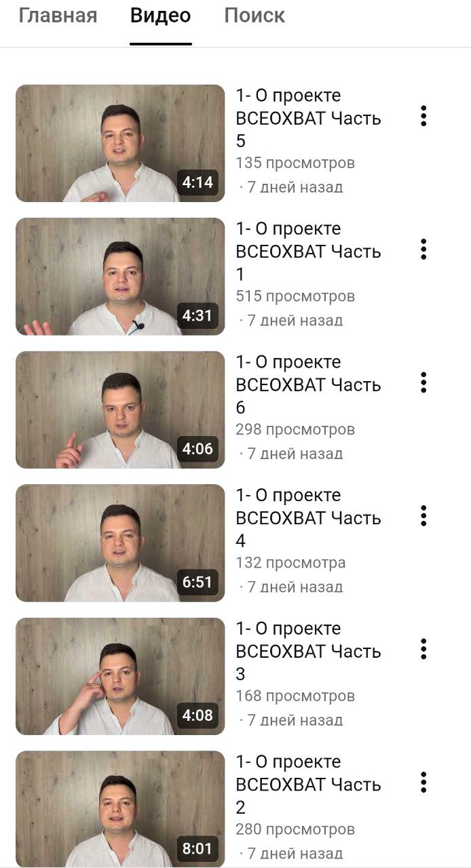This screenshot has width=471, height=868.
Task: Play the 4:31 video thumbnail
Action: 120,277
